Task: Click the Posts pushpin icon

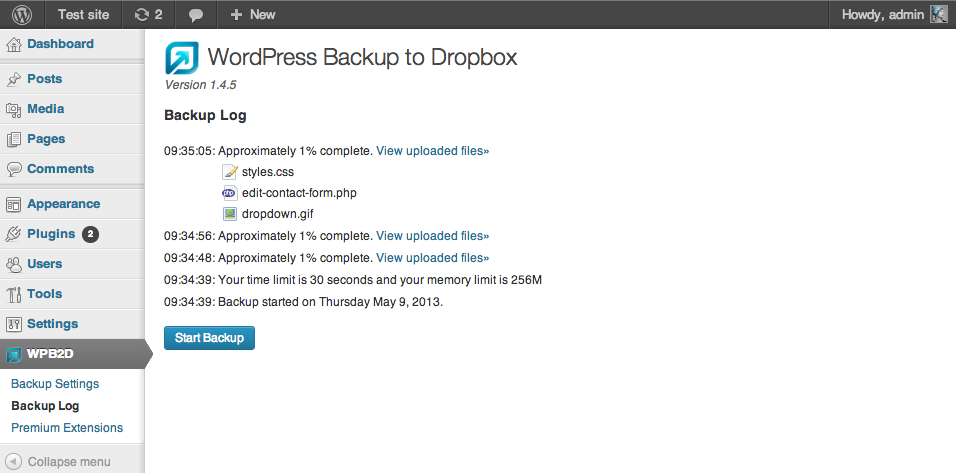Action: click(14, 79)
